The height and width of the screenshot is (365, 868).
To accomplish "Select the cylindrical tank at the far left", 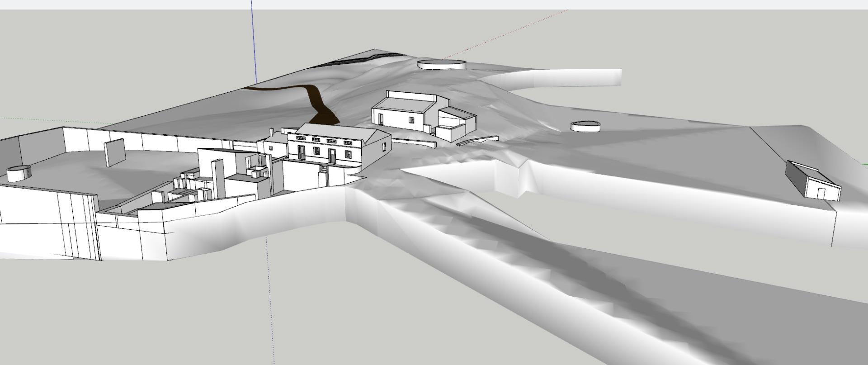I will point(19,173).
